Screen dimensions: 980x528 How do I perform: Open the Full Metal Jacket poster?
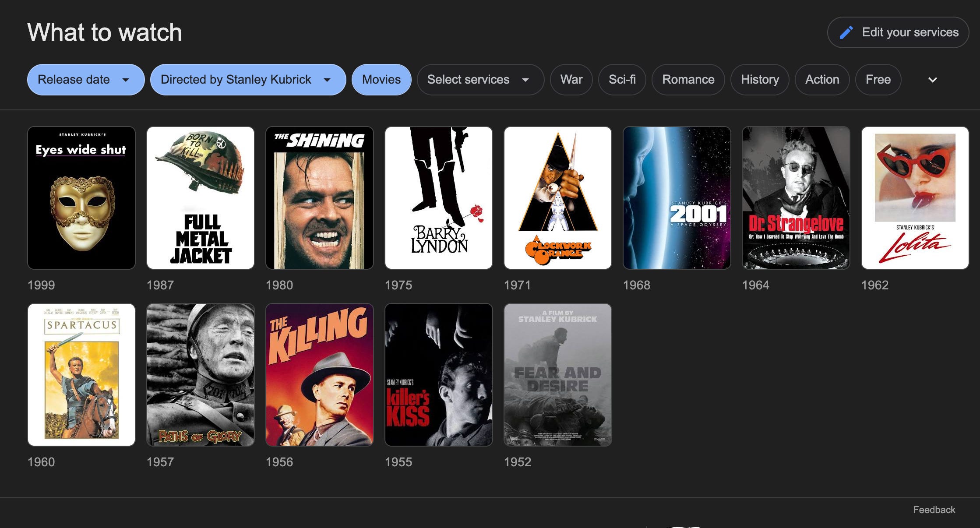tap(201, 198)
